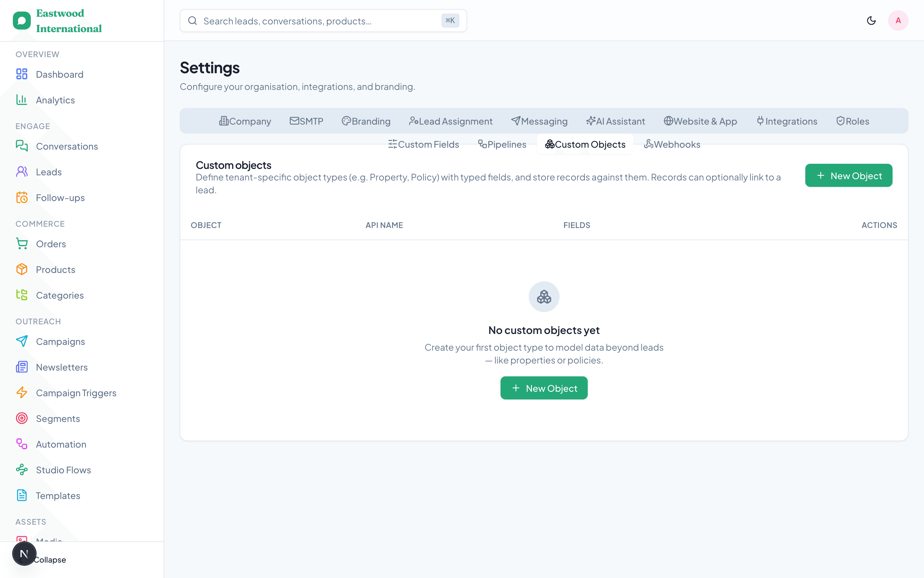
Task: Open Segments target icon
Action: point(22,418)
